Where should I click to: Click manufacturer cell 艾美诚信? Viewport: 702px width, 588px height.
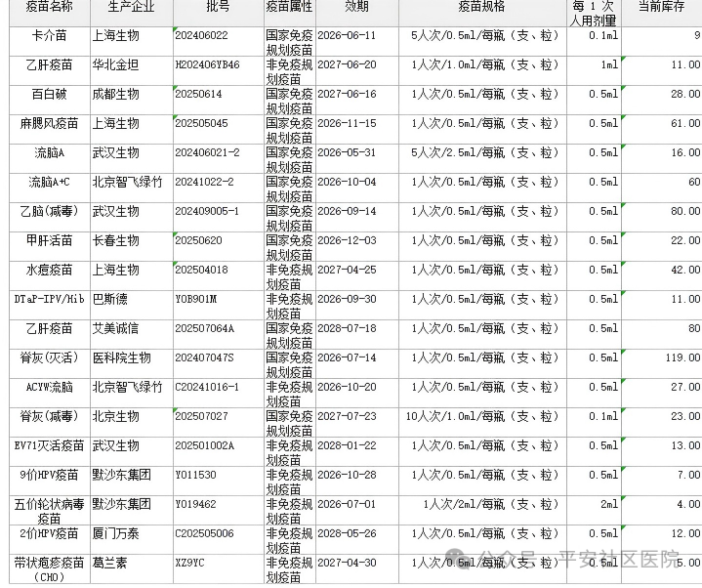point(132,334)
